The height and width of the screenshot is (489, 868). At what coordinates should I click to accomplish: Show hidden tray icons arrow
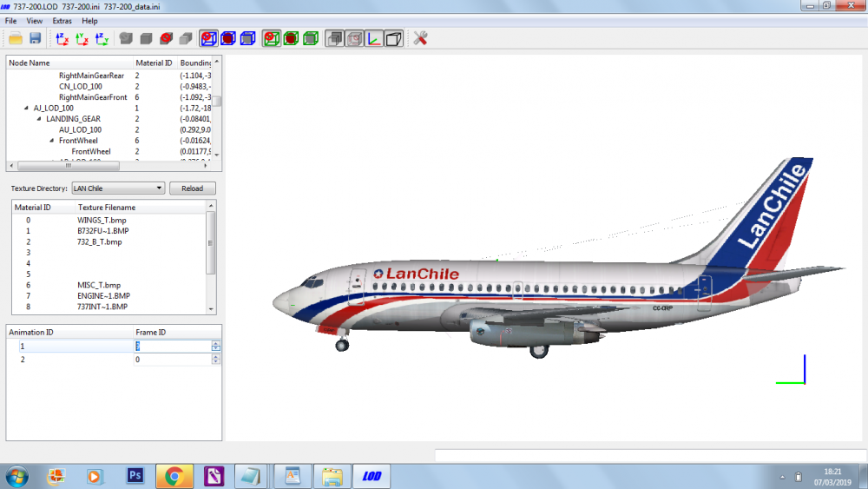pyautogui.click(x=782, y=477)
